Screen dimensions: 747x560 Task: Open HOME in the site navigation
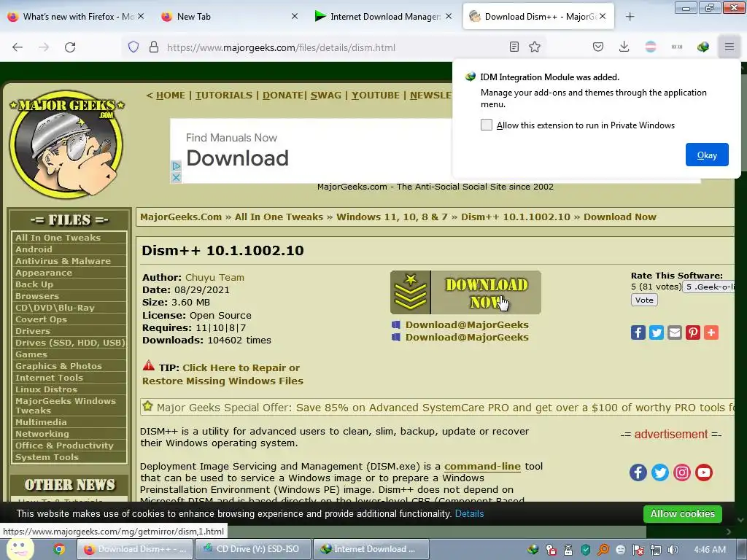point(171,96)
